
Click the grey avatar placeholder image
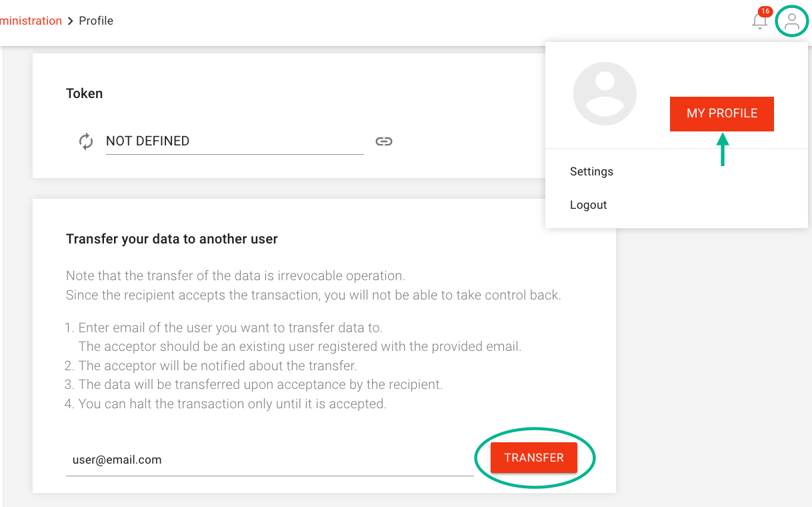coord(605,94)
